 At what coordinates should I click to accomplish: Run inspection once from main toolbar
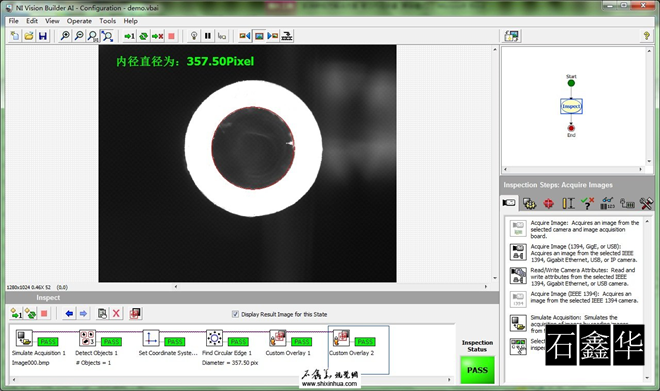(129, 36)
